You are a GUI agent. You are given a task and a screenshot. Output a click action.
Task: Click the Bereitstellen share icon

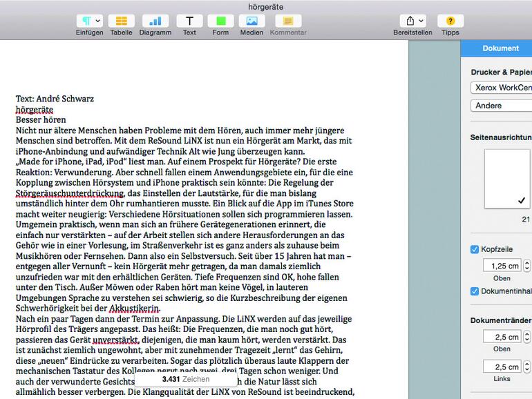pyautogui.click(x=410, y=21)
